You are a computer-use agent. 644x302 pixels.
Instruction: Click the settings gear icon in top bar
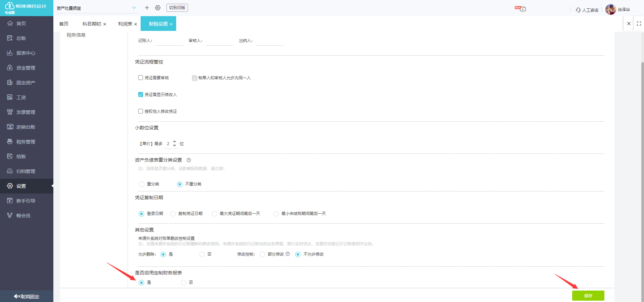tap(158, 8)
